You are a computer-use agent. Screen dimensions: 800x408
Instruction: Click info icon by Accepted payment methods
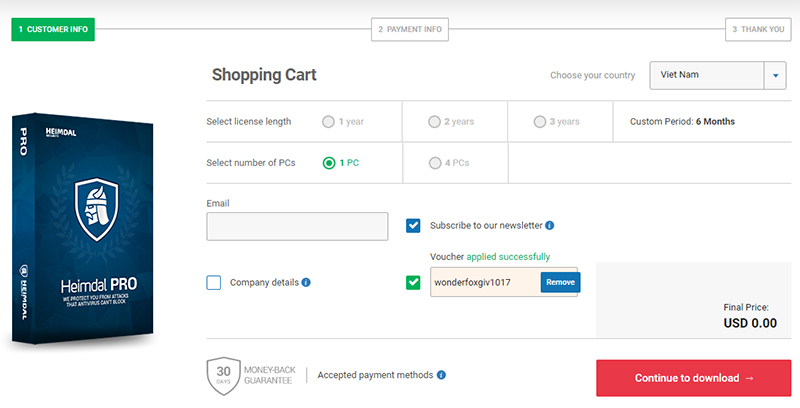(x=441, y=375)
